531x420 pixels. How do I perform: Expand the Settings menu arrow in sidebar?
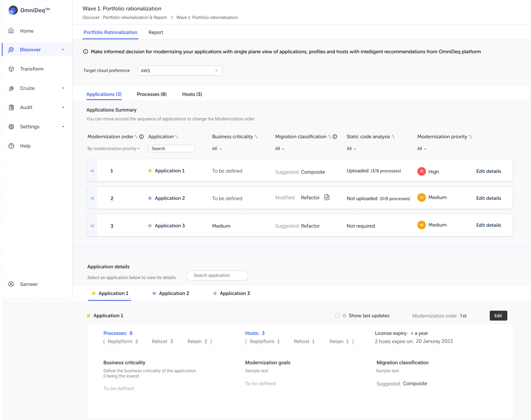point(63,127)
